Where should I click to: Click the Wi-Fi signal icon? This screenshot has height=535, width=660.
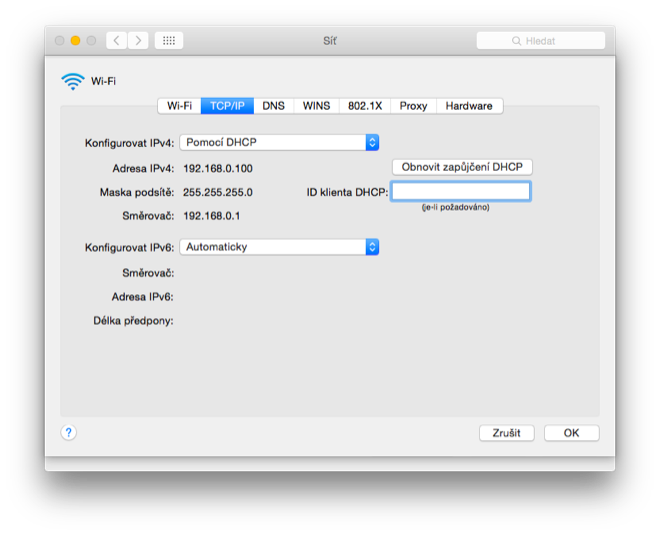73,81
